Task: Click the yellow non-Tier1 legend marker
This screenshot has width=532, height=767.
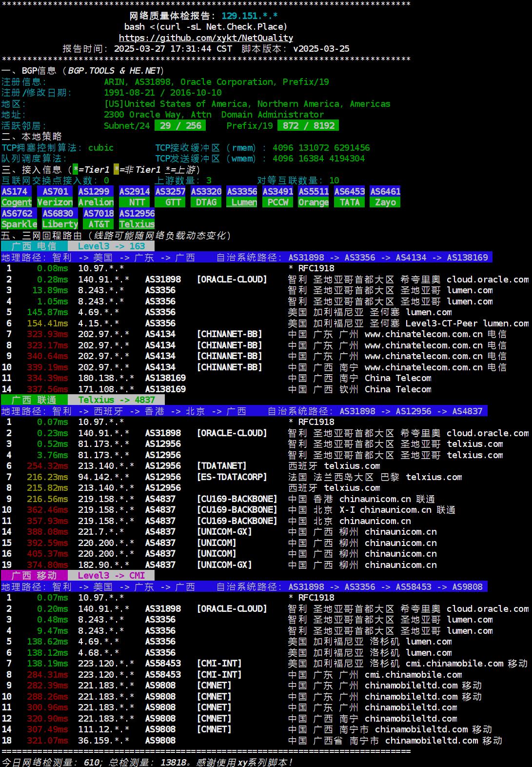Action: (x=116, y=170)
